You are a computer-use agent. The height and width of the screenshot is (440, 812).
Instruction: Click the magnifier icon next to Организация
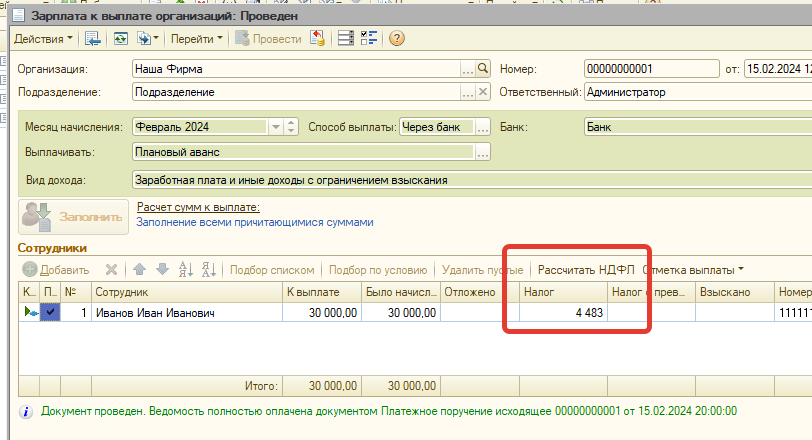[482, 68]
